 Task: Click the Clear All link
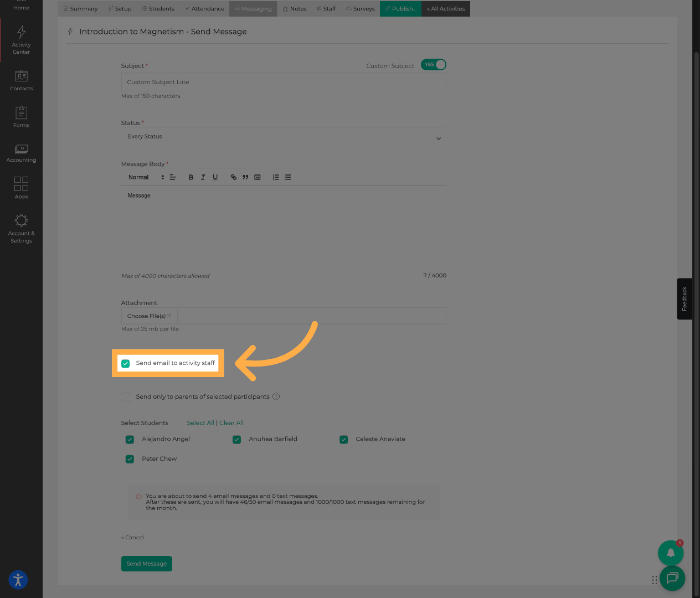point(231,423)
